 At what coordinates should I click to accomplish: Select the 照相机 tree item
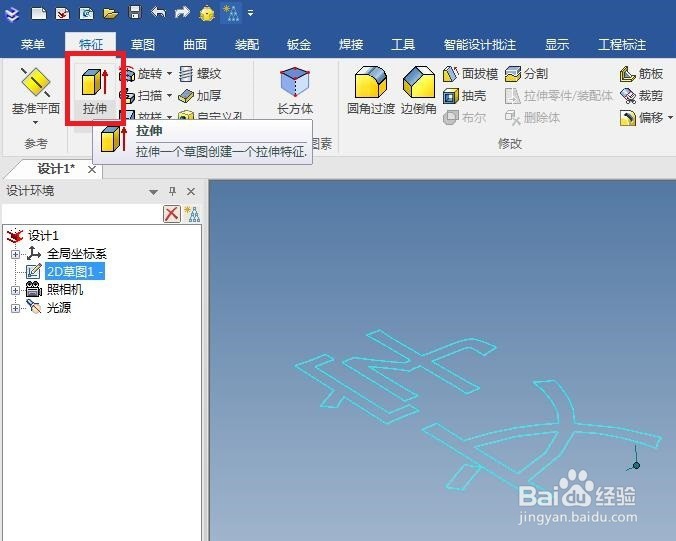pyautogui.click(x=65, y=289)
